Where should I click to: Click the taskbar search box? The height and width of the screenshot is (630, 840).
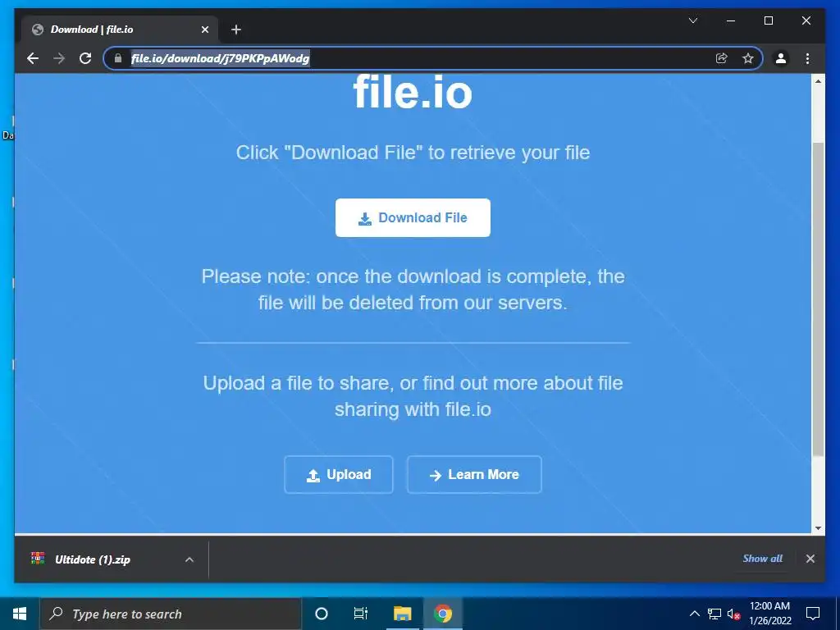point(171,614)
